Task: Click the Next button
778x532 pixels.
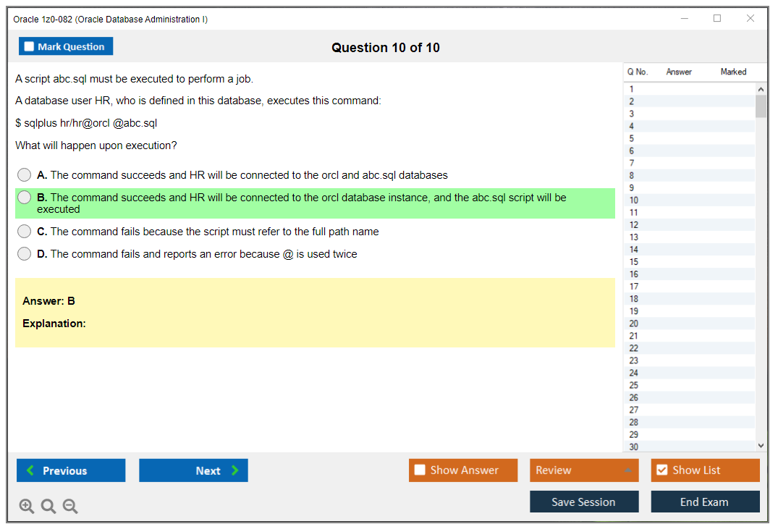Action: (193, 470)
